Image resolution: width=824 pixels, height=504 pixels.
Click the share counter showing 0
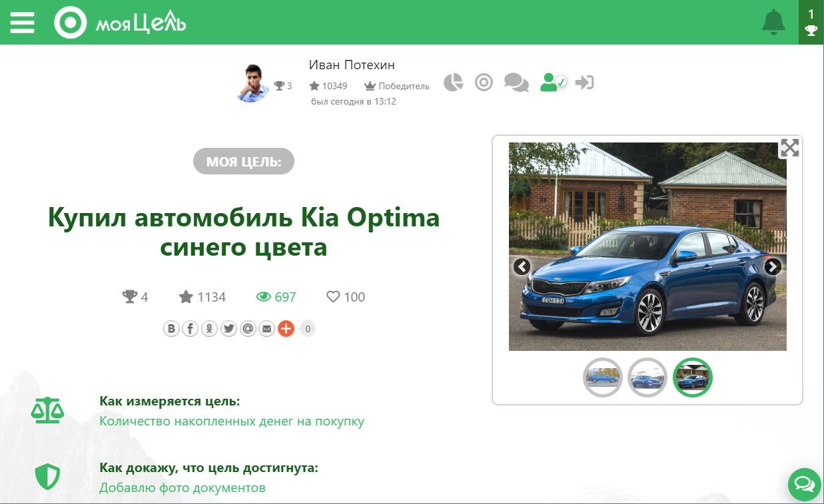point(307,328)
